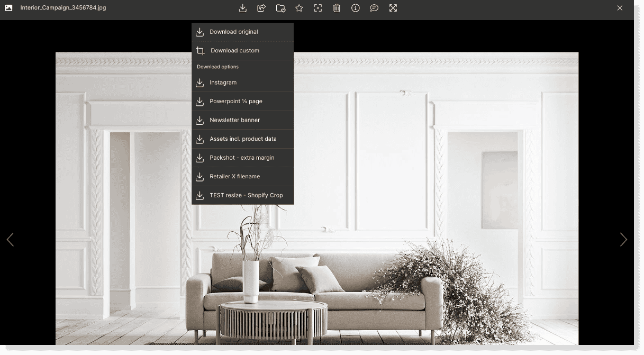Navigate to previous asset with left arrow
The image size is (644, 355).
(x=11, y=239)
